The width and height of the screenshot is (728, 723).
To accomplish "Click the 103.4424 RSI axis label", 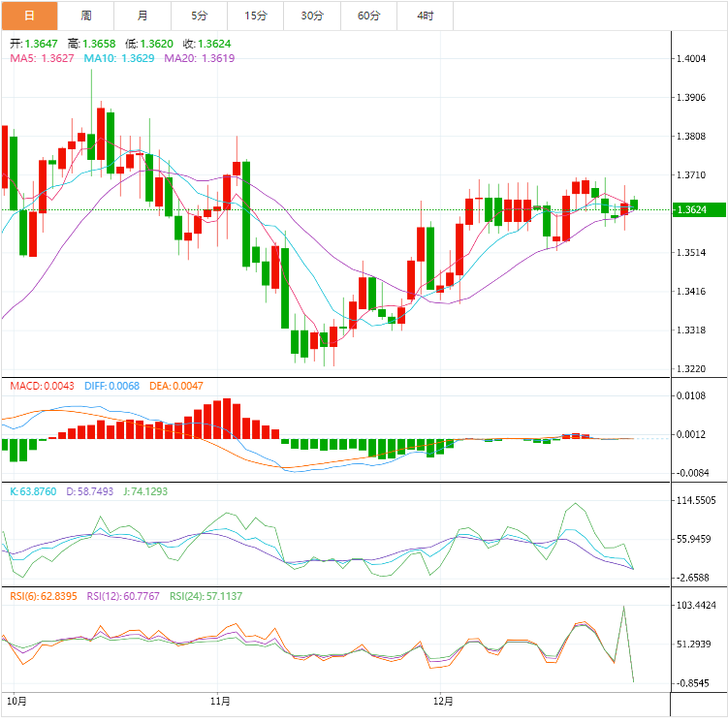I will click(696, 605).
